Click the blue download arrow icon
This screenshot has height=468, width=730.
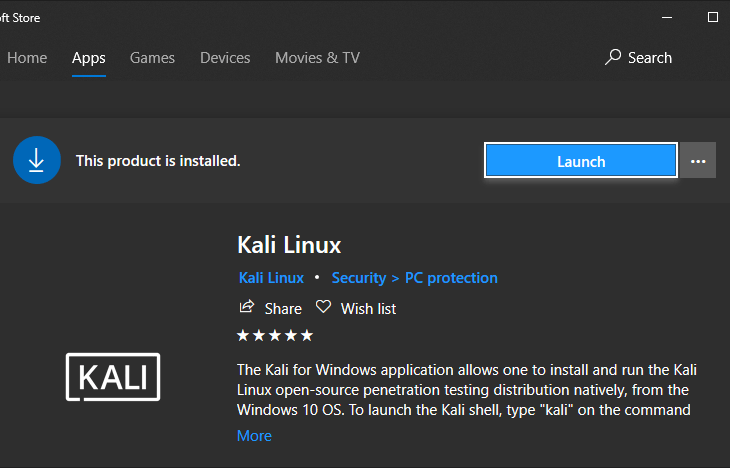tap(37, 160)
